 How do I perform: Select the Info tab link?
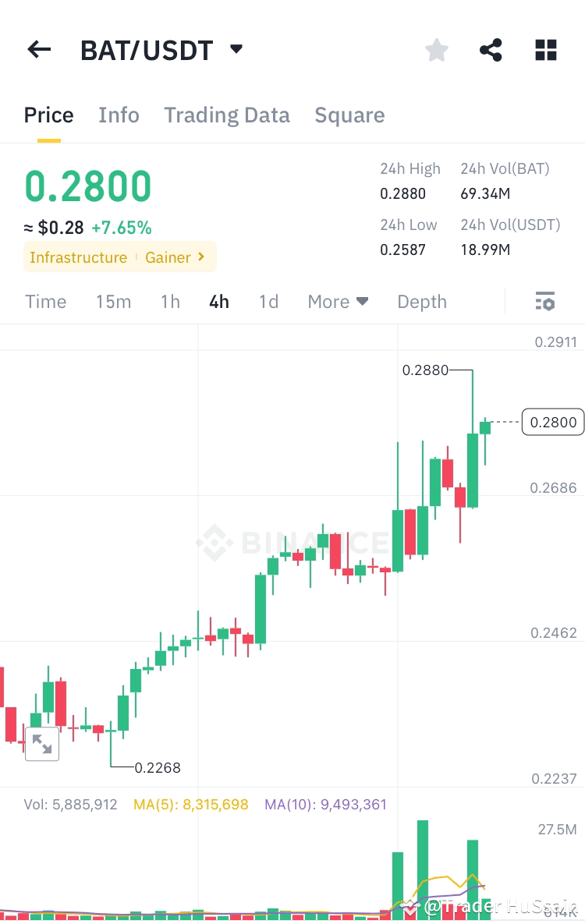point(119,115)
